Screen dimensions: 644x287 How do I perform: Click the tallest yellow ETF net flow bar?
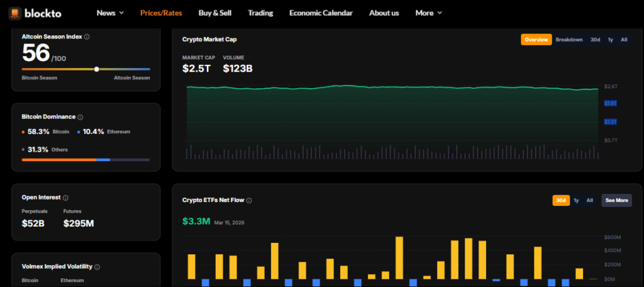tap(399, 257)
